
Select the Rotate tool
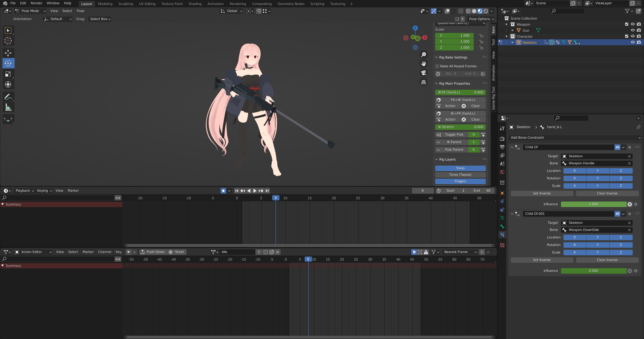tap(8, 63)
